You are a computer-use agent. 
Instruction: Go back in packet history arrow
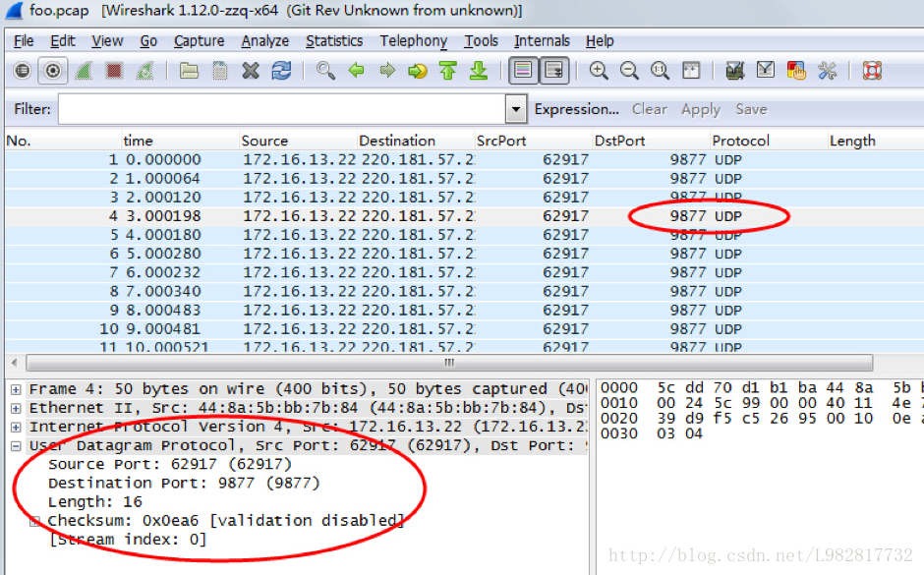[x=357, y=72]
